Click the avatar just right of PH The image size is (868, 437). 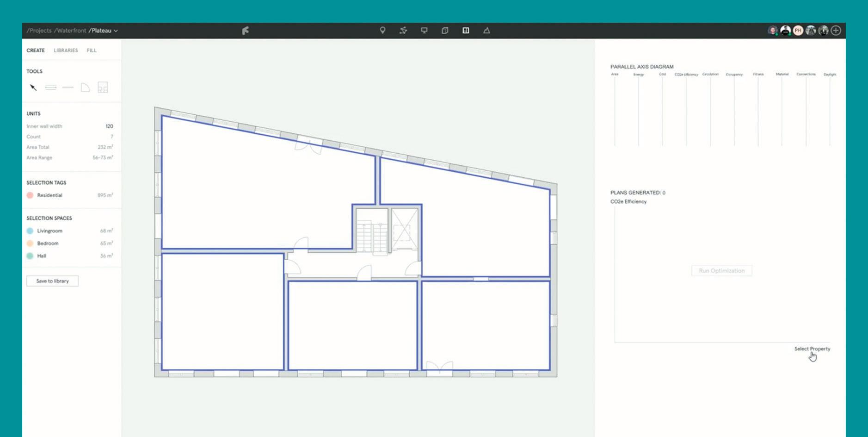tap(811, 31)
